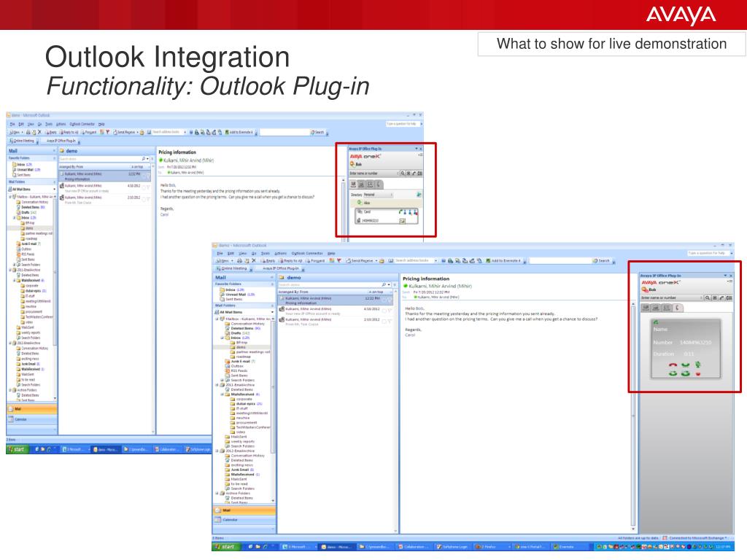Click the Enter name or number field in front Avaya panel
The height and width of the screenshot is (560, 747).
coord(672,297)
